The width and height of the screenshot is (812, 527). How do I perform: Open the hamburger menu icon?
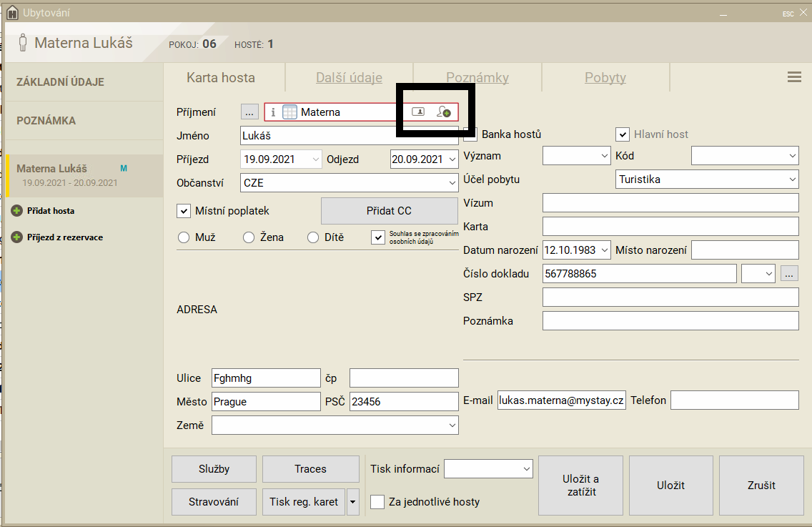794,77
